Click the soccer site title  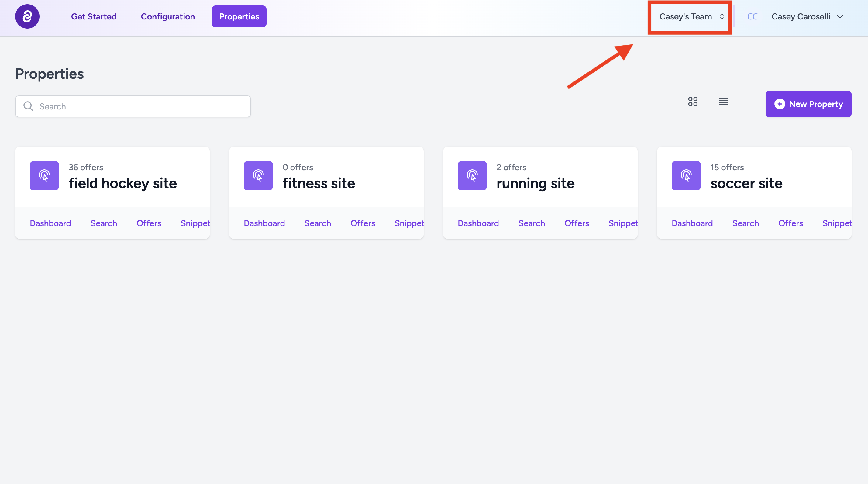pyautogui.click(x=746, y=184)
